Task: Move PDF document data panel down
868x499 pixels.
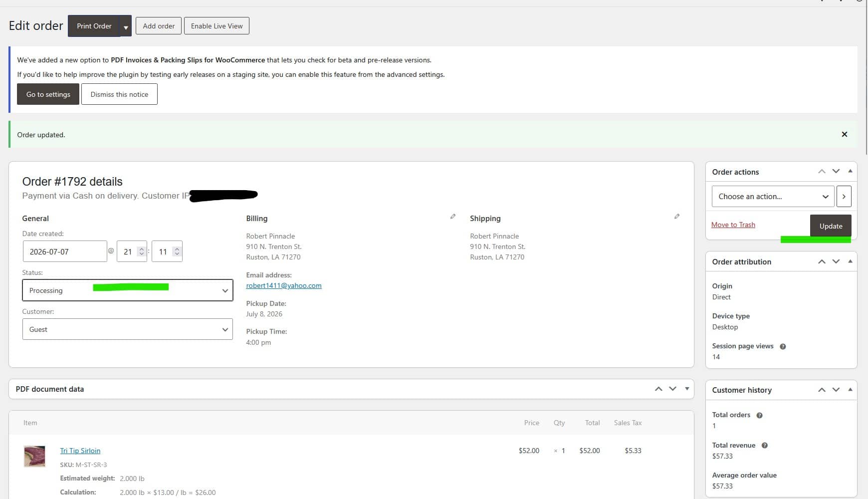Action: [x=673, y=389]
